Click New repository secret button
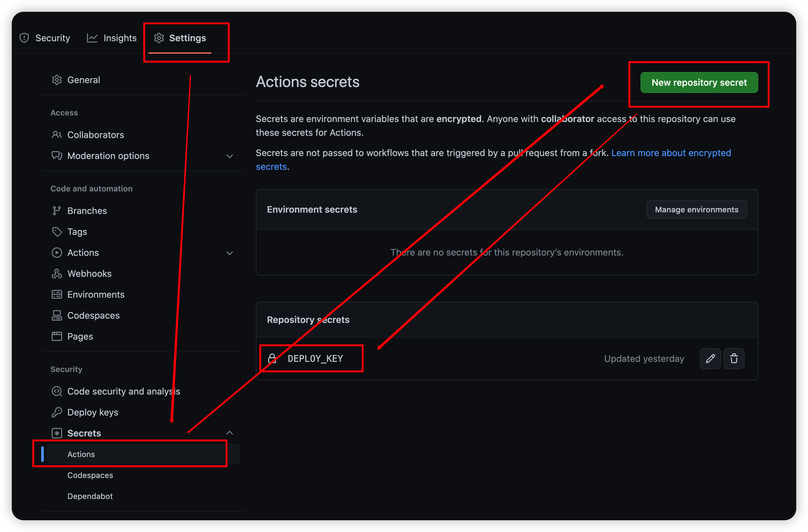Image resolution: width=808 pixels, height=532 pixels. point(700,82)
